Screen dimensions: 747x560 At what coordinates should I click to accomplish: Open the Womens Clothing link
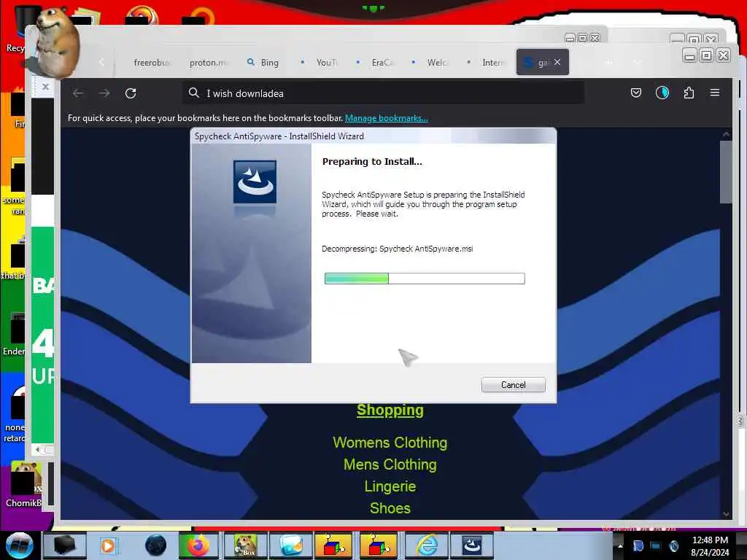[x=390, y=443]
